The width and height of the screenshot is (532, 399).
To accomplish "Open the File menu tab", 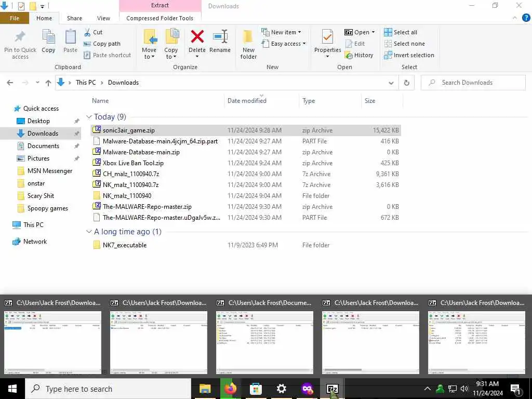I will [14, 18].
